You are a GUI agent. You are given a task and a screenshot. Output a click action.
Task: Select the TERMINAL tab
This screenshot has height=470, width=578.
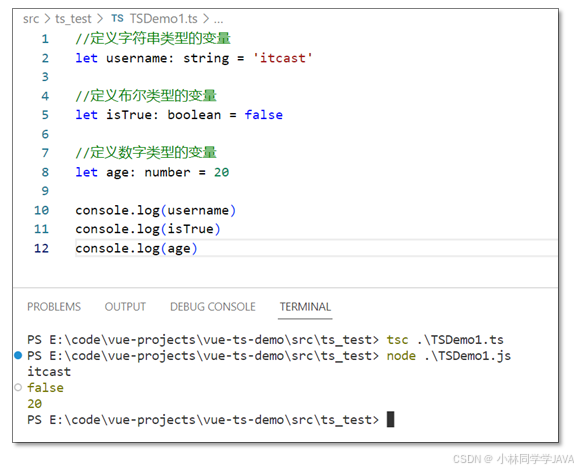[x=305, y=307]
